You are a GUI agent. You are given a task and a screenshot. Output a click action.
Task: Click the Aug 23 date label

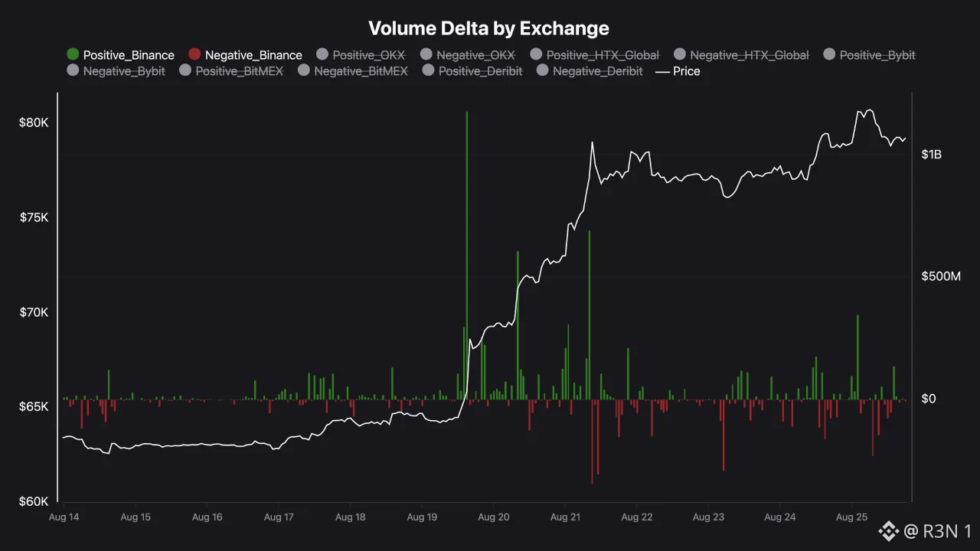[x=708, y=517]
